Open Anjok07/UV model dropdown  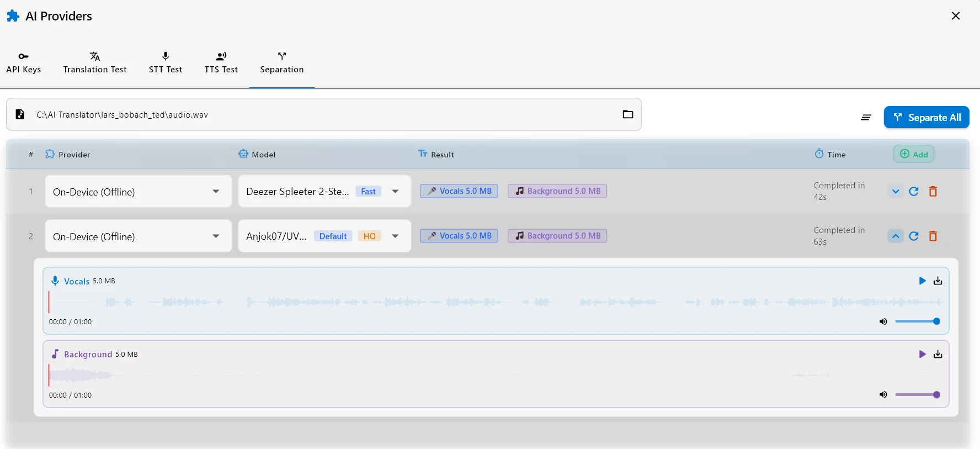[324, 236]
